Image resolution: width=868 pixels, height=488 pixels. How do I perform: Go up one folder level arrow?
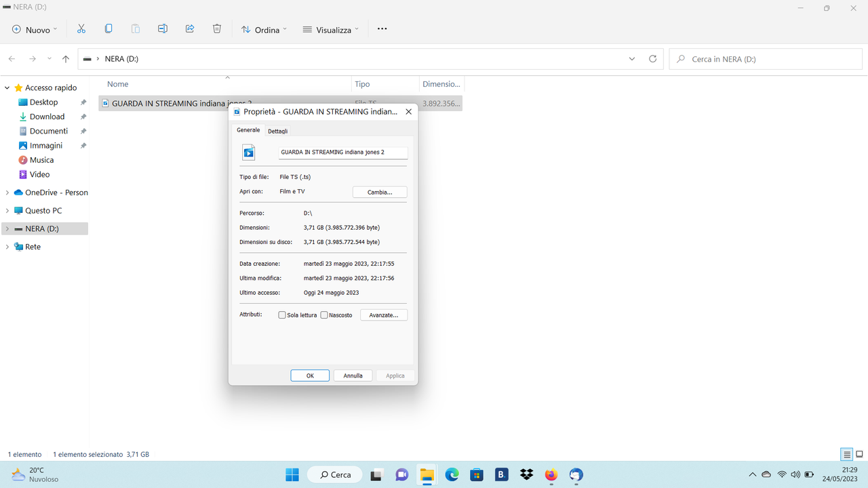[x=66, y=59]
